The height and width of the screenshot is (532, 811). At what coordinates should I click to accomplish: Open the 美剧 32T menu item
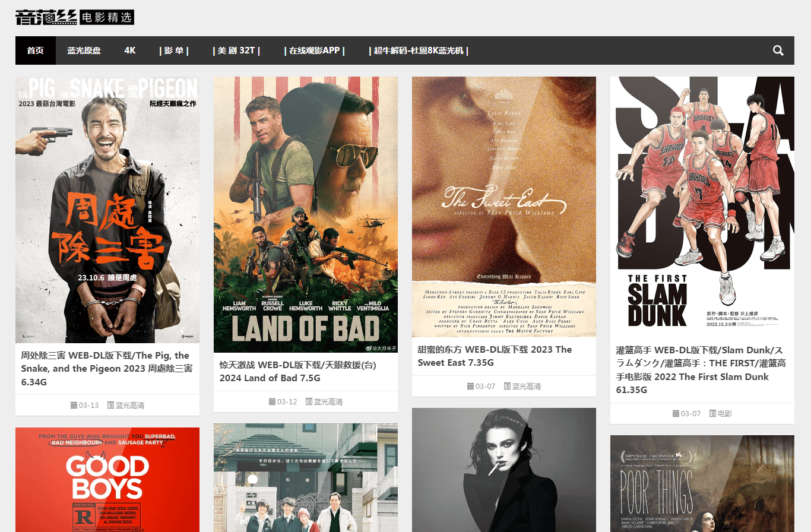236,50
